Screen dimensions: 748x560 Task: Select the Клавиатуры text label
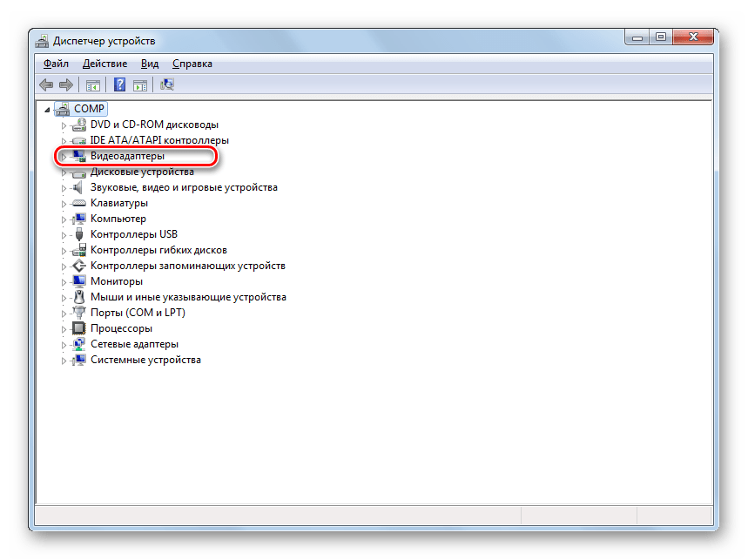pyautogui.click(x=119, y=203)
